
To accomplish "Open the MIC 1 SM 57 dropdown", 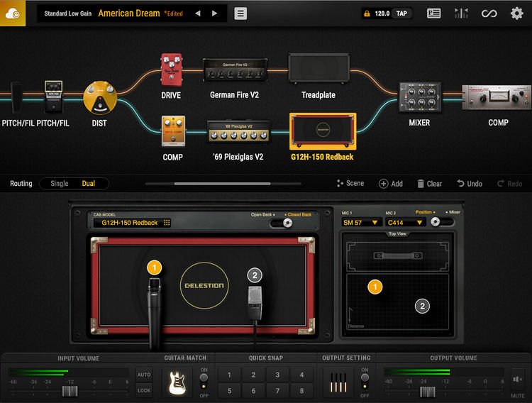I will [361, 223].
